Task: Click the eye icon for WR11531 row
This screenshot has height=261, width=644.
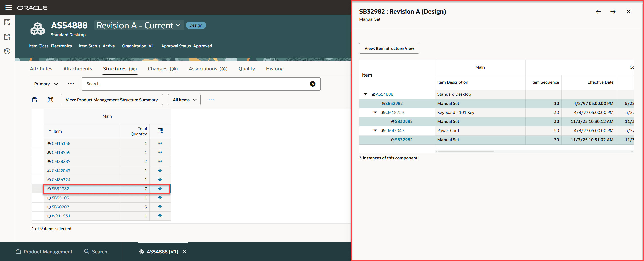Action: [160, 216]
